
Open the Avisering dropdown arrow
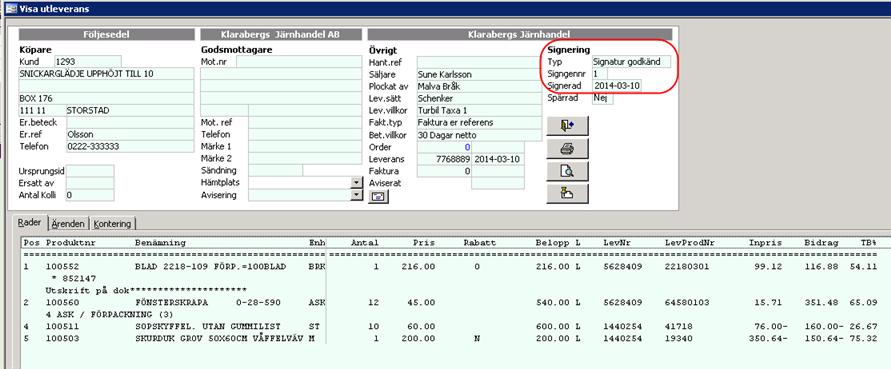(356, 195)
